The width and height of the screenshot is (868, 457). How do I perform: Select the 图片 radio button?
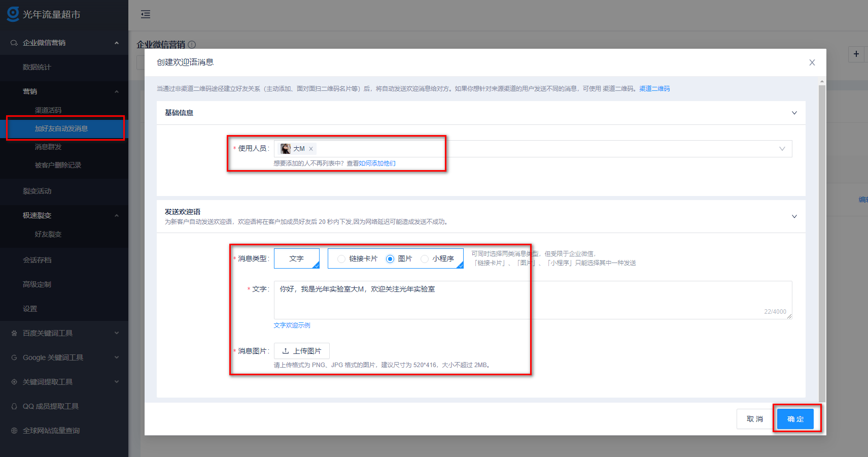pyautogui.click(x=390, y=259)
